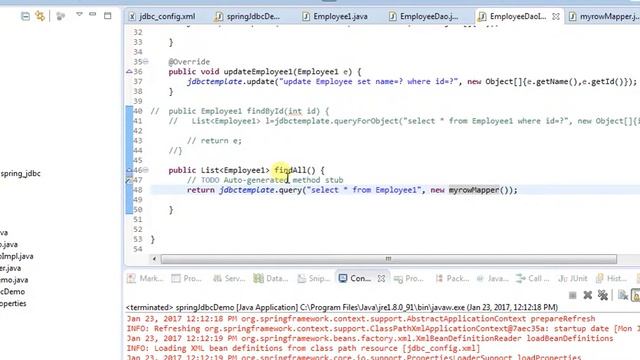Viewport: 640px width, 360px height.
Task: Click override marker on line 36
Action: [129, 72]
